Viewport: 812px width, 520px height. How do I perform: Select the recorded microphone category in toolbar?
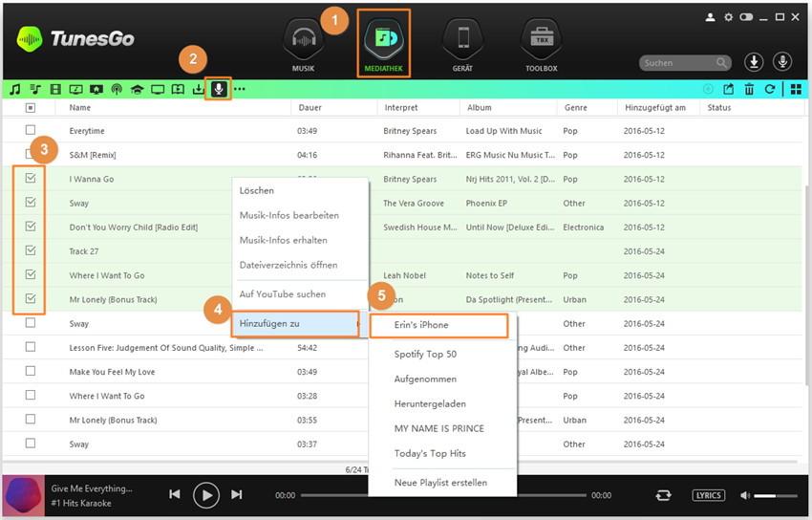tap(219, 89)
